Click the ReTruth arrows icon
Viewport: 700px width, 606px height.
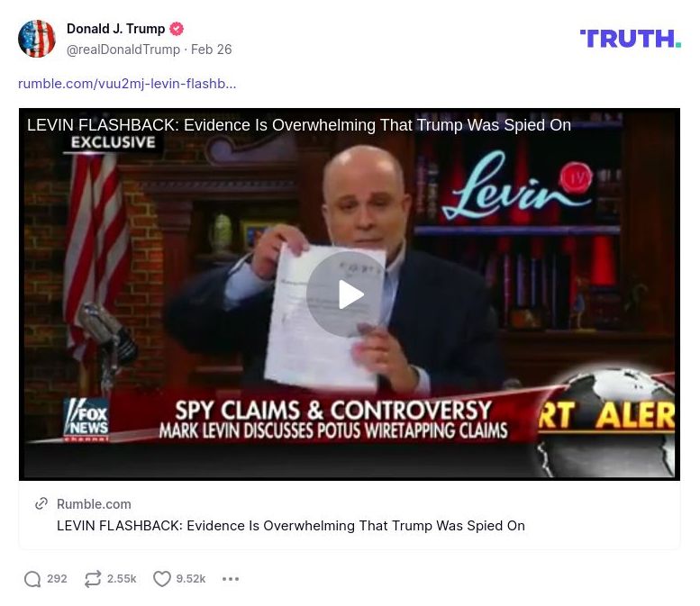click(x=93, y=579)
